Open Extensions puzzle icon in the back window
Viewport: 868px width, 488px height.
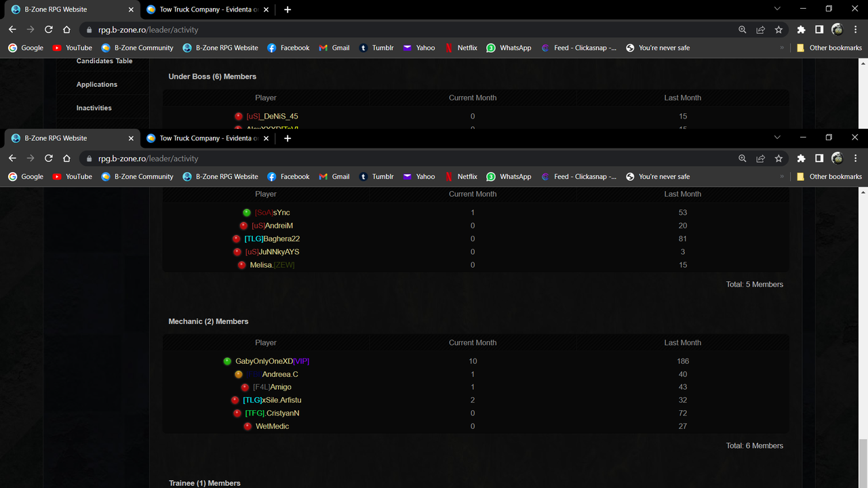[801, 30]
